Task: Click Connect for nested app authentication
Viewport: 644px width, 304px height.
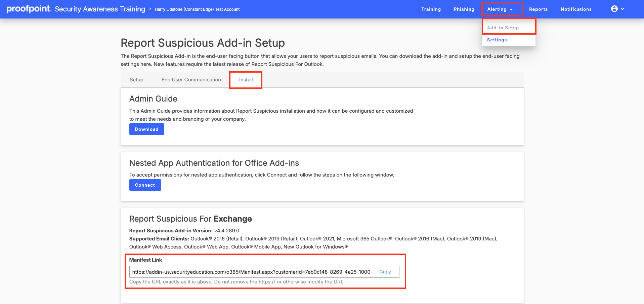Action: pyautogui.click(x=145, y=185)
